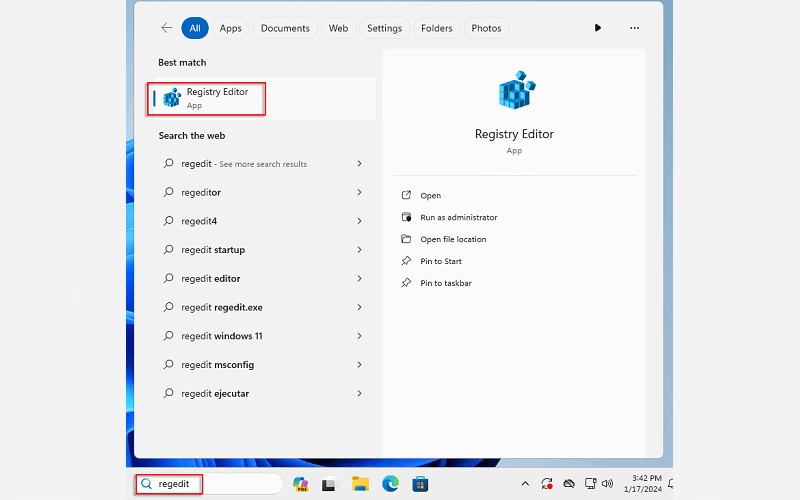Click the Pin to taskbar pin icon
This screenshot has width=800, height=500.
pos(406,283)
